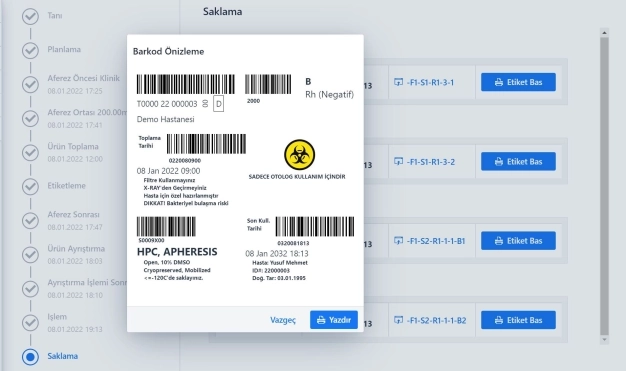Image resolution: width=626 pixels, height=371 pixels.
Task: Select the Etiketleme step checkmark
Action: (x=30, y=186)
